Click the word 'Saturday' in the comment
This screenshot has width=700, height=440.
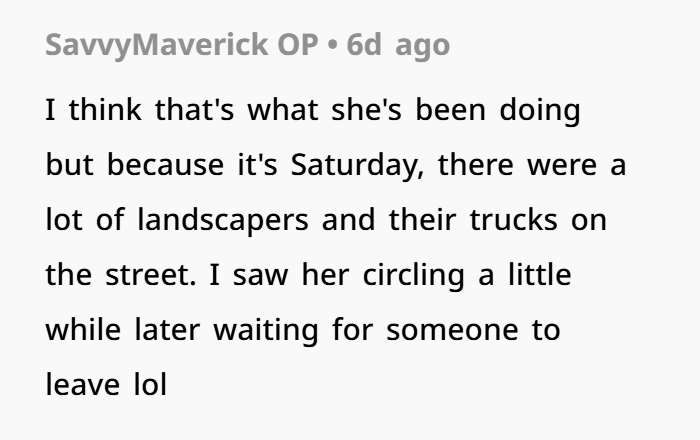[x=357, y=165]
